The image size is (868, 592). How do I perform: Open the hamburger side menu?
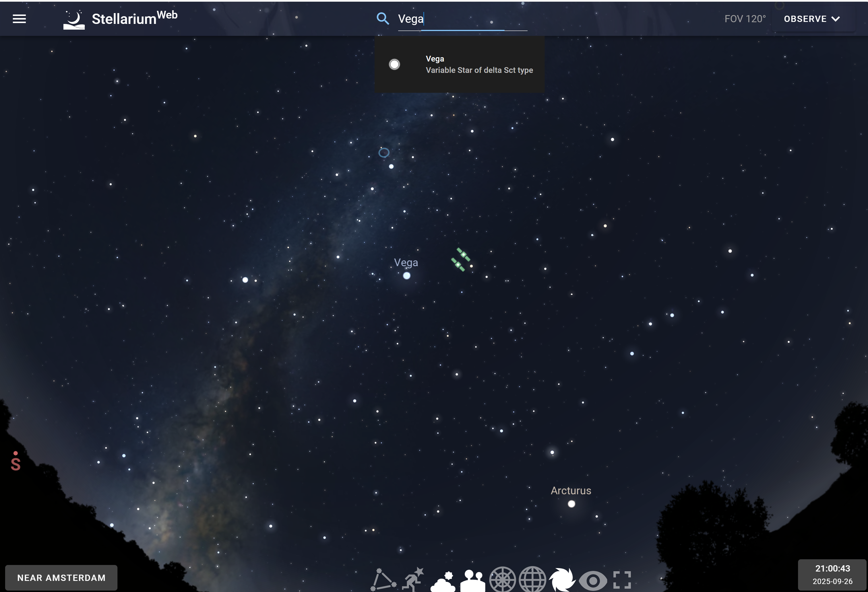click(x=19, y=19)
